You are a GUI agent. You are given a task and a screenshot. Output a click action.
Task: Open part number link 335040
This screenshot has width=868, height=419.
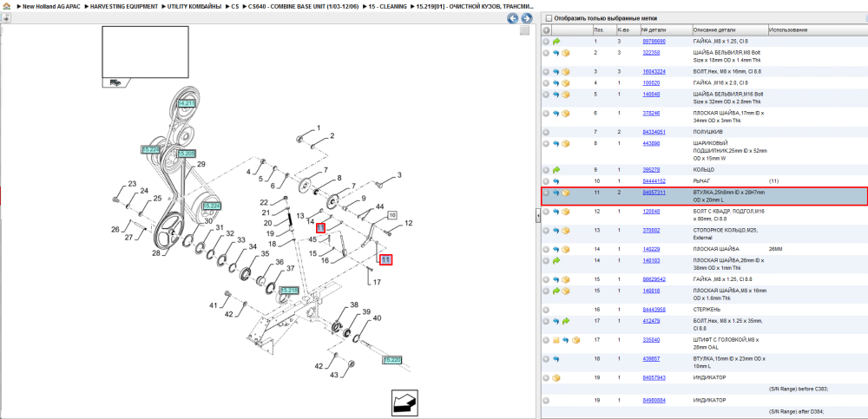[651, 339]
